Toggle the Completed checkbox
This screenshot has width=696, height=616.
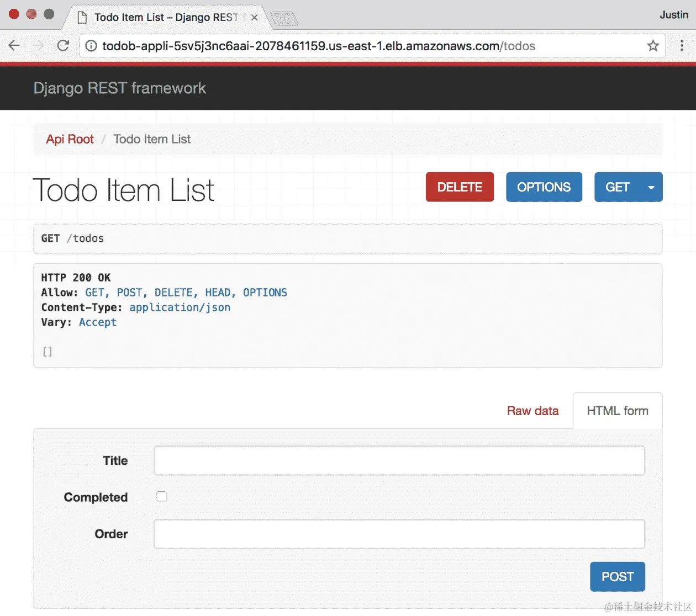(161, 496)
